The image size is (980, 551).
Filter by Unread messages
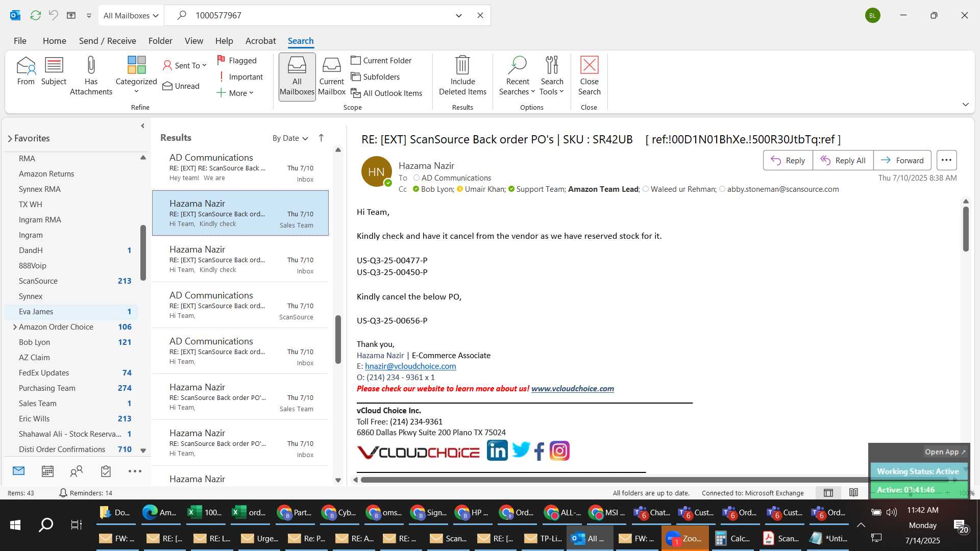(x=181, y=86)
